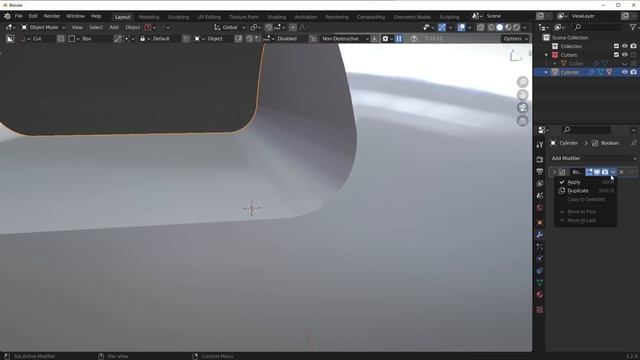Screen dimensions: 640x360
Task: Choose Apply from modifier menu
Action: pos(586,182)
